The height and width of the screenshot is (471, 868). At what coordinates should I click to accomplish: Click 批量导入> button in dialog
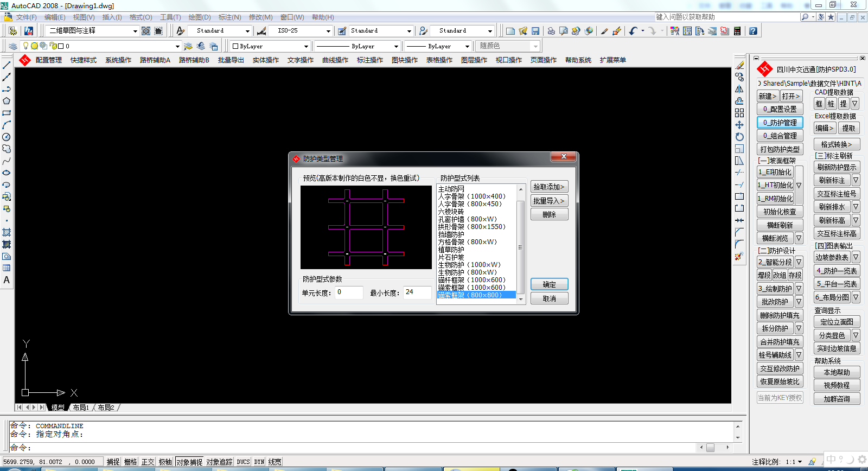tap(549, 201)
